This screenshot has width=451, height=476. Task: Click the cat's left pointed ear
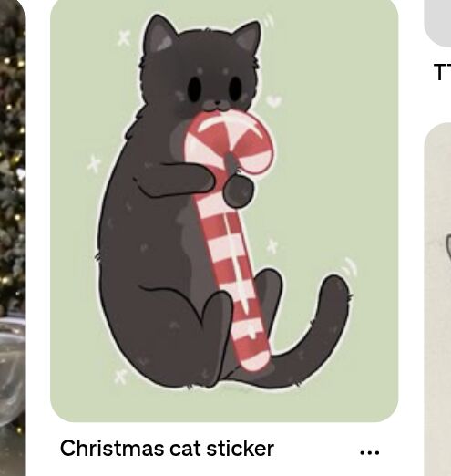point(159,35)
